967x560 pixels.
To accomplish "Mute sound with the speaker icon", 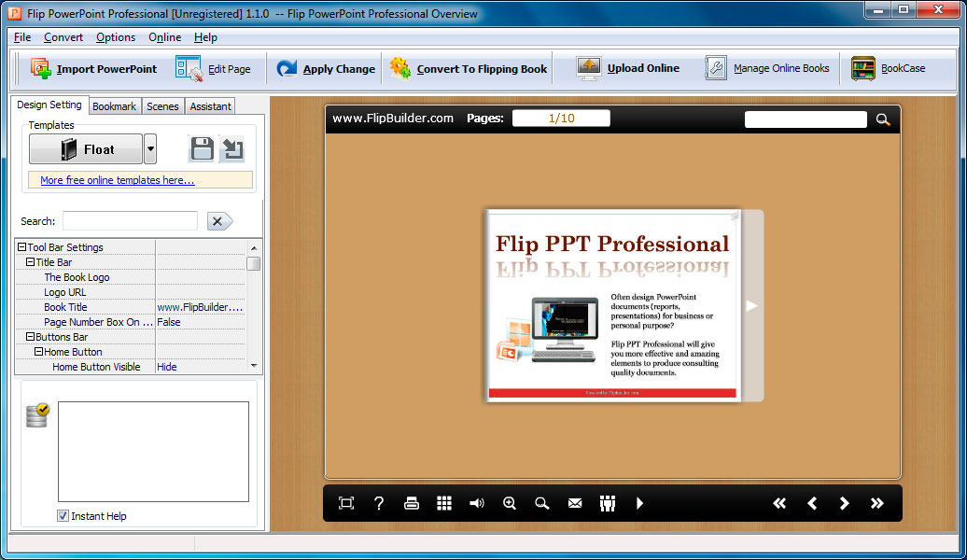I will (477, 503).
